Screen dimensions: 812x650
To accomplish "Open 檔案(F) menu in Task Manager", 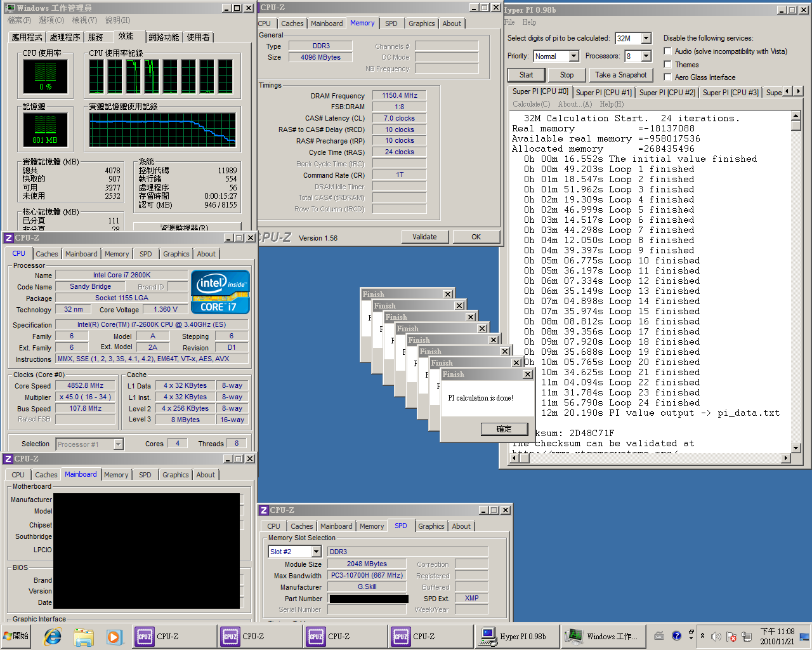I will pyautogui.click(x=19, y=20).
